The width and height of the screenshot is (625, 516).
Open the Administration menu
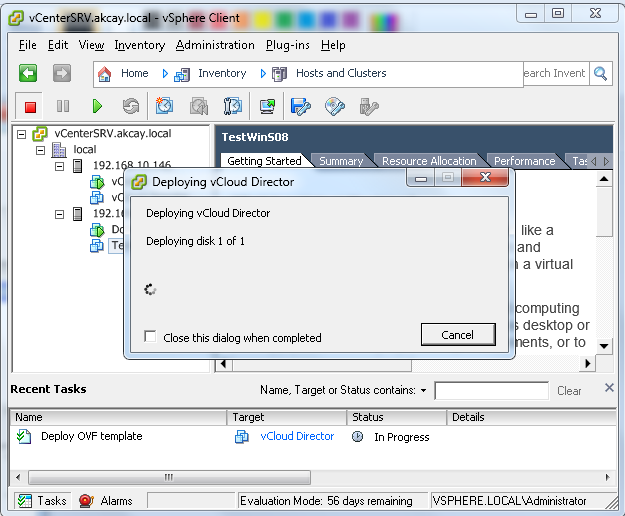215,45
